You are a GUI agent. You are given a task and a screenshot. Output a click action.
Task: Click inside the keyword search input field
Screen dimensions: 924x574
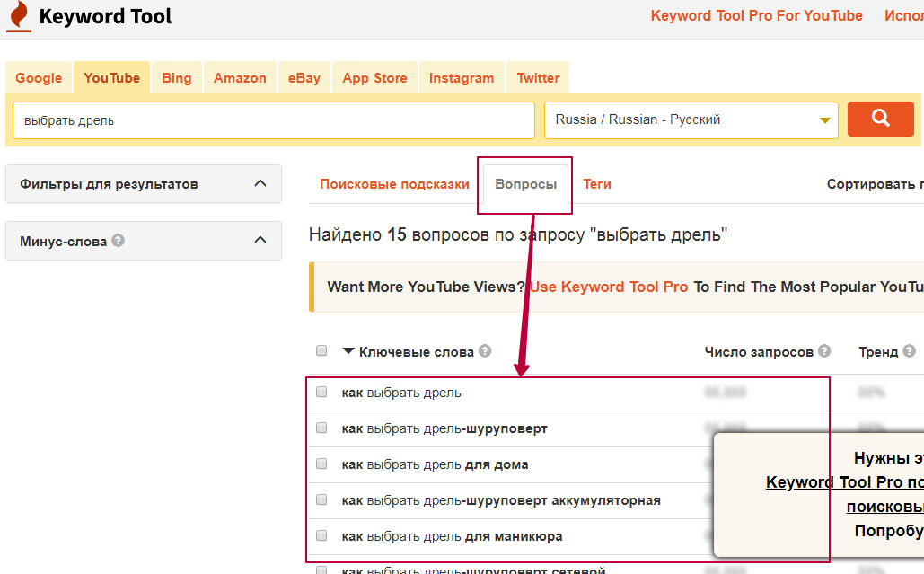[269, 118]
